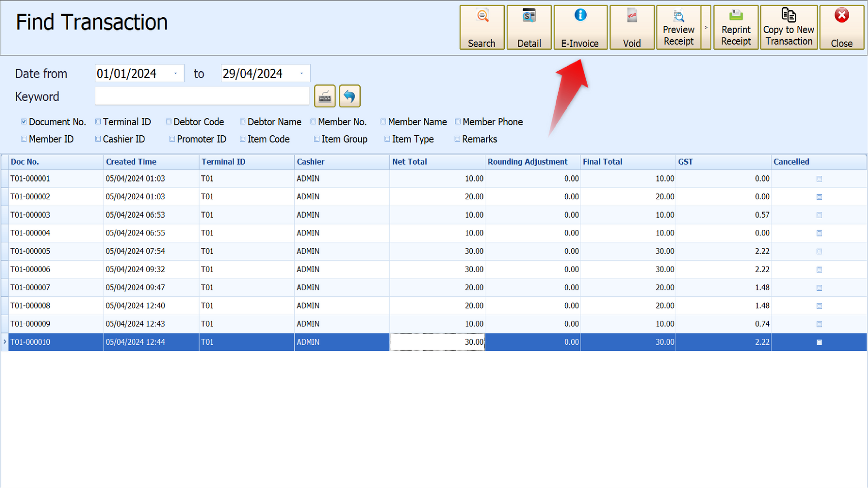Image resolution: width=868 pixels, height=488 pixels.
Task: Void the selected transaction
Action: click(x=632, y=27)
